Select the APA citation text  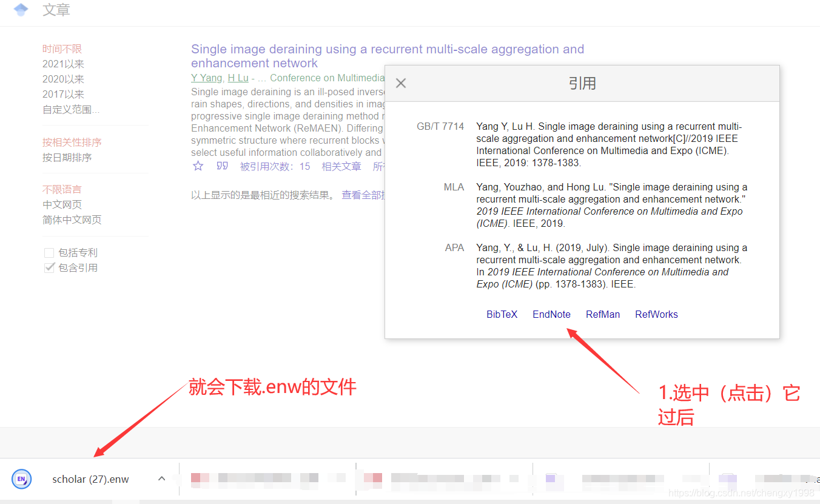coord(611,266)
